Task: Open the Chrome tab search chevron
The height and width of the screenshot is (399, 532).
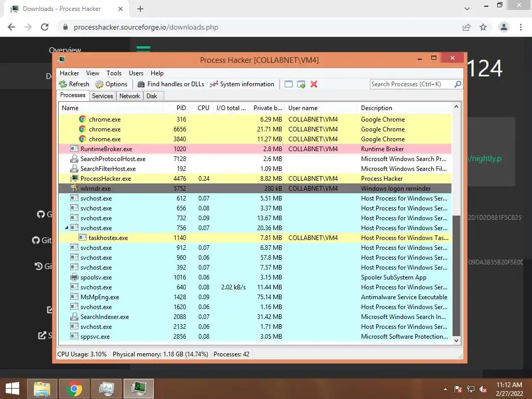Action: (x=467, y=9)
